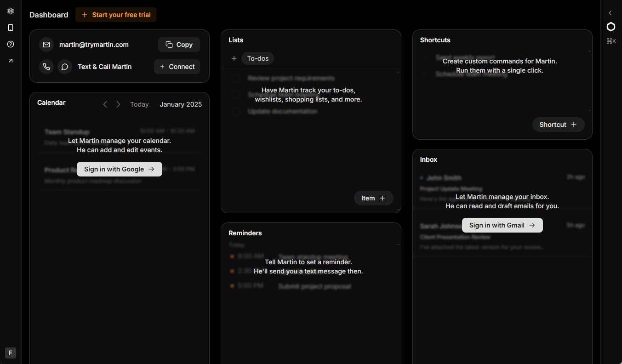Screen dimensions: 622x364
Task: Jump to Today in the Calendar
Action: 139,104
